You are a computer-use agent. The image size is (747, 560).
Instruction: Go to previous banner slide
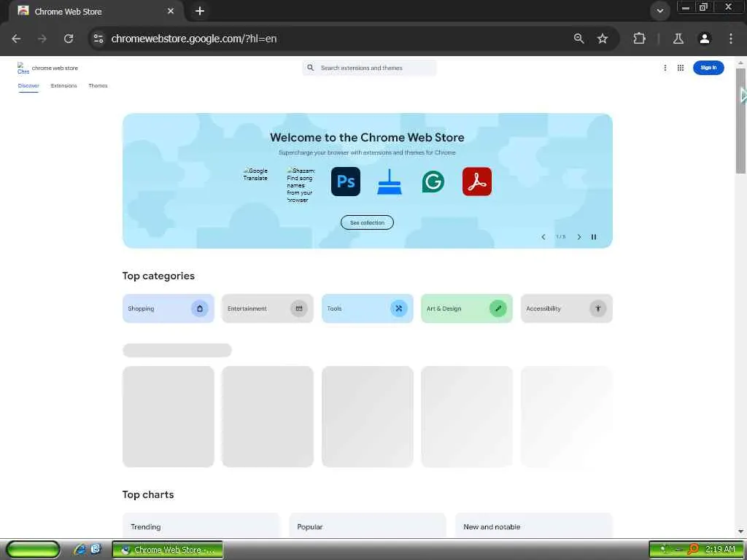coord(543,237)
